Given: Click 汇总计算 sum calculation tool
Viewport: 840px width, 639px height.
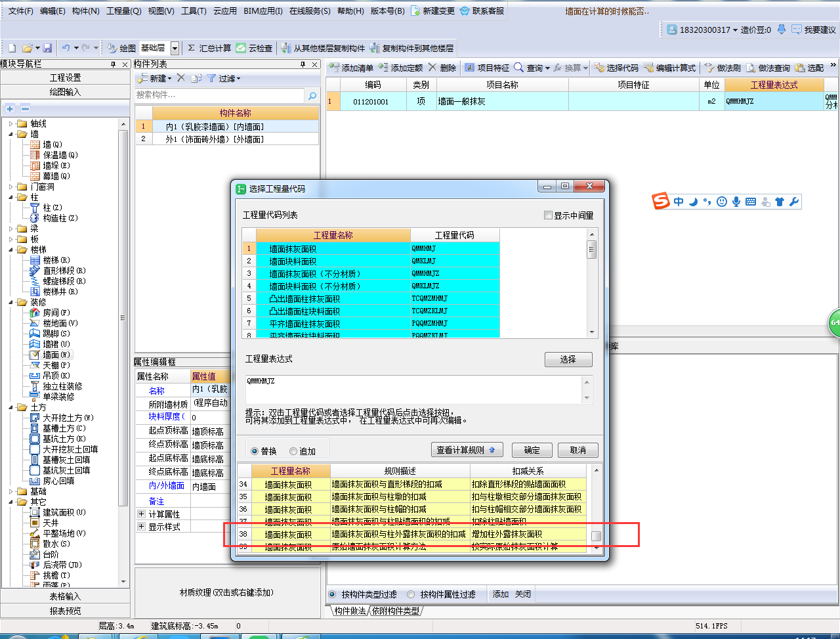Looking at the screenshot, I should tap(209, 48).
